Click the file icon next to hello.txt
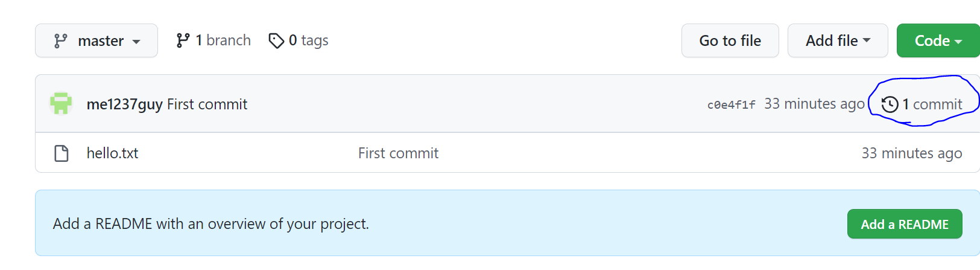The image size is (980, 270). pos(62,153)
